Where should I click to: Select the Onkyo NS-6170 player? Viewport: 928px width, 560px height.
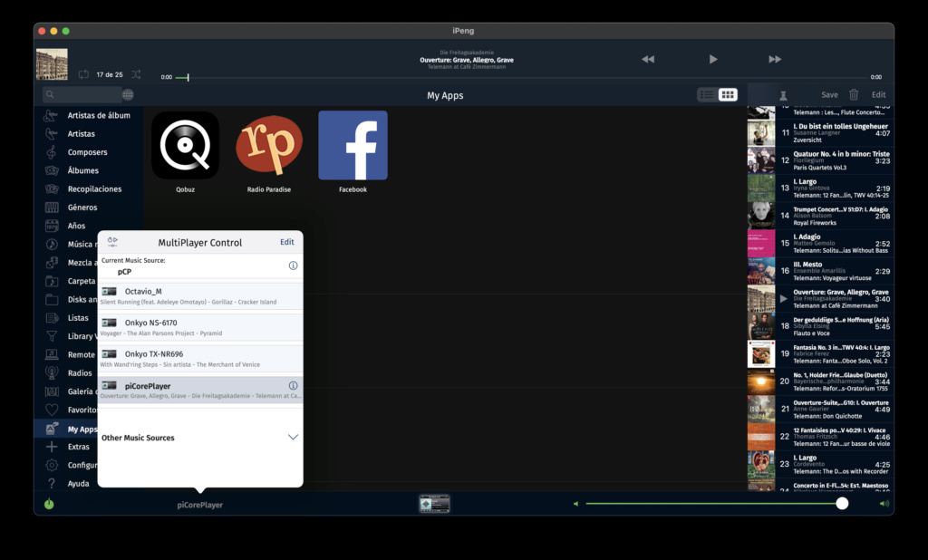(x=200, y=327)
